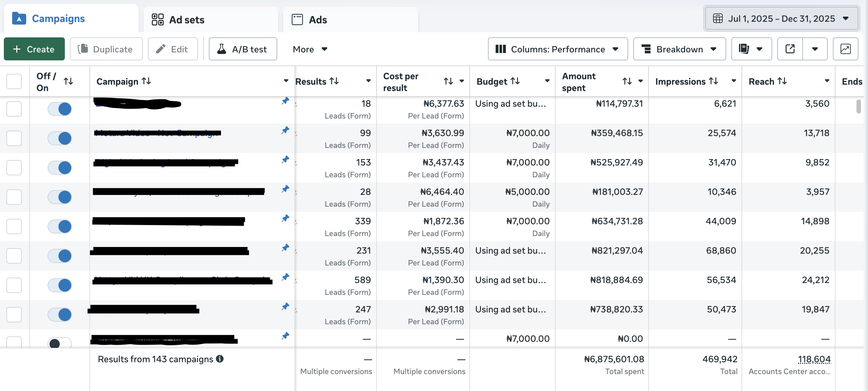Click the export share icon in the toolbar
The height and width of the screenshot is (391, 868).
point(790,49)
